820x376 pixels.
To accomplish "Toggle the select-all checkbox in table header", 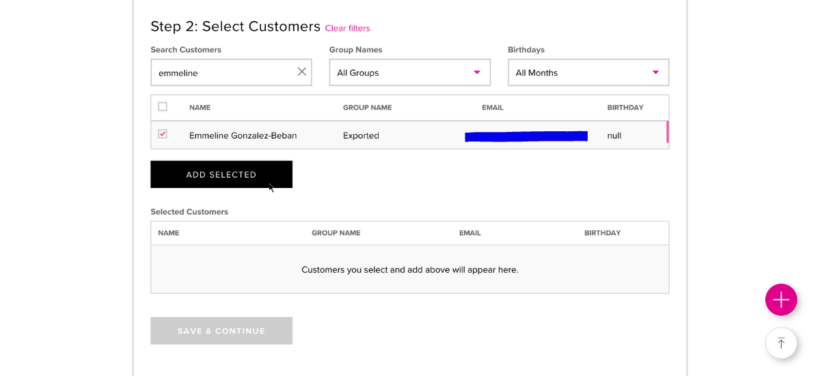I will coord(163,107).
